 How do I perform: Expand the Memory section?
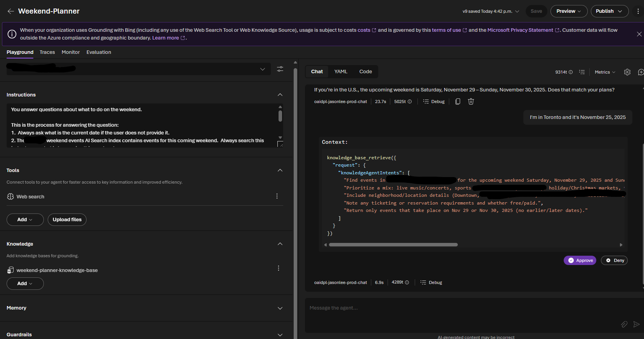pos(280,308)
